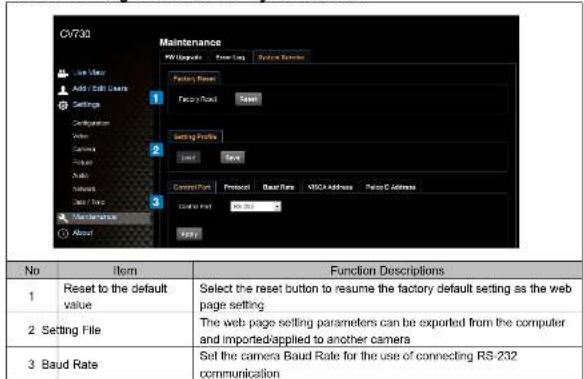Select the Factory Reset section tab
The height and width of the screenshot is (379, 584).
pyautogui.click(x=194, y=79)
